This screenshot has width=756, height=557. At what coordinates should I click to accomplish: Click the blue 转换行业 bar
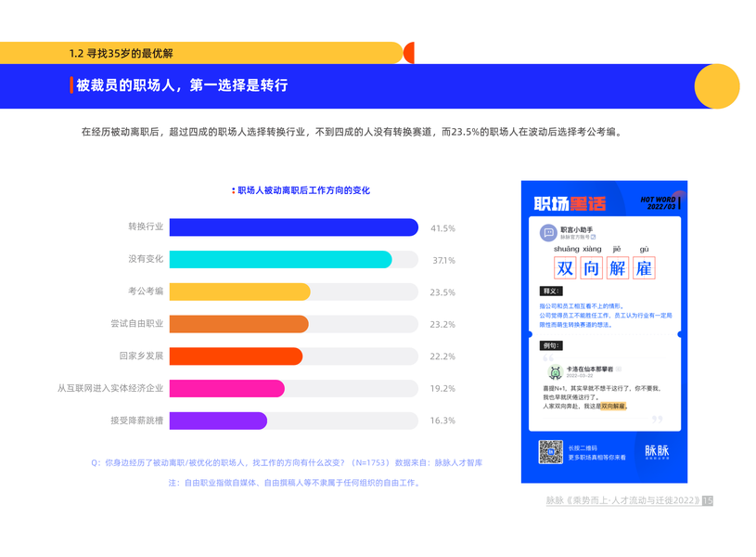click(294, 227)
